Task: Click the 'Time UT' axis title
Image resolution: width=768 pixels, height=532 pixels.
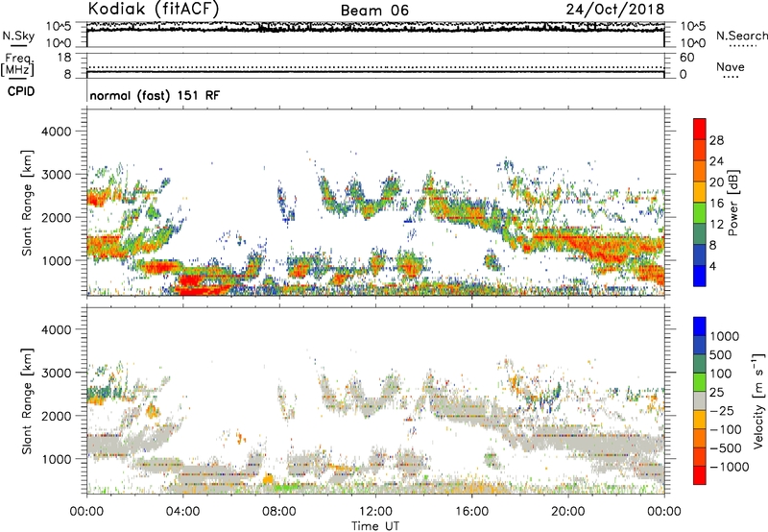Action: point(375,526)
